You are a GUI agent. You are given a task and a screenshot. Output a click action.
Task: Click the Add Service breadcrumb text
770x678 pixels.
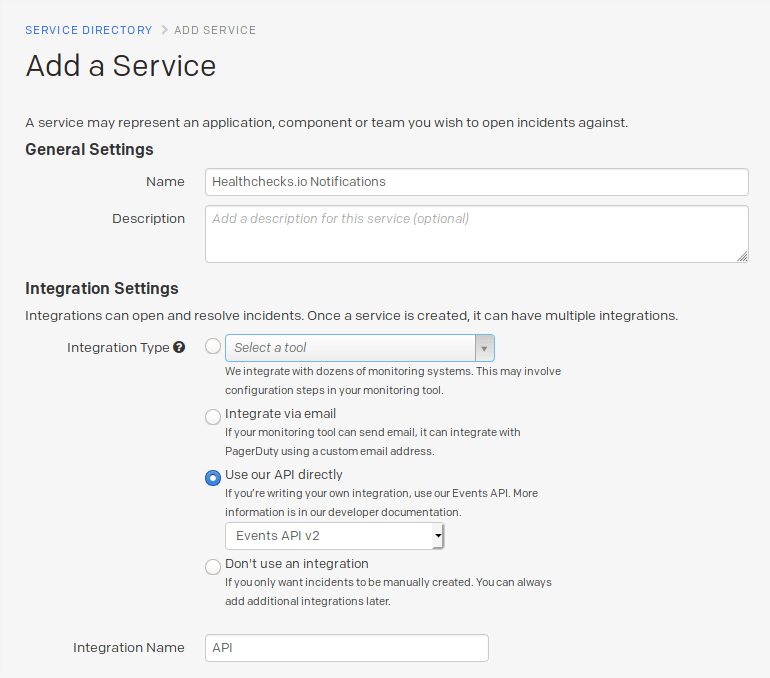[215, 30]
